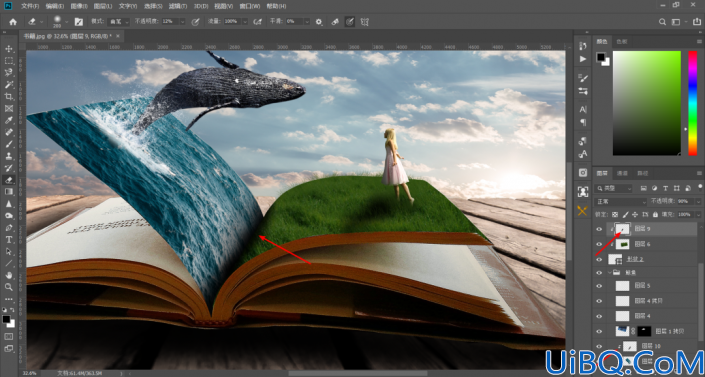Screen dimensions: 705x377
Task: Select the Gradient tool
Action: (x=9, y=192)
